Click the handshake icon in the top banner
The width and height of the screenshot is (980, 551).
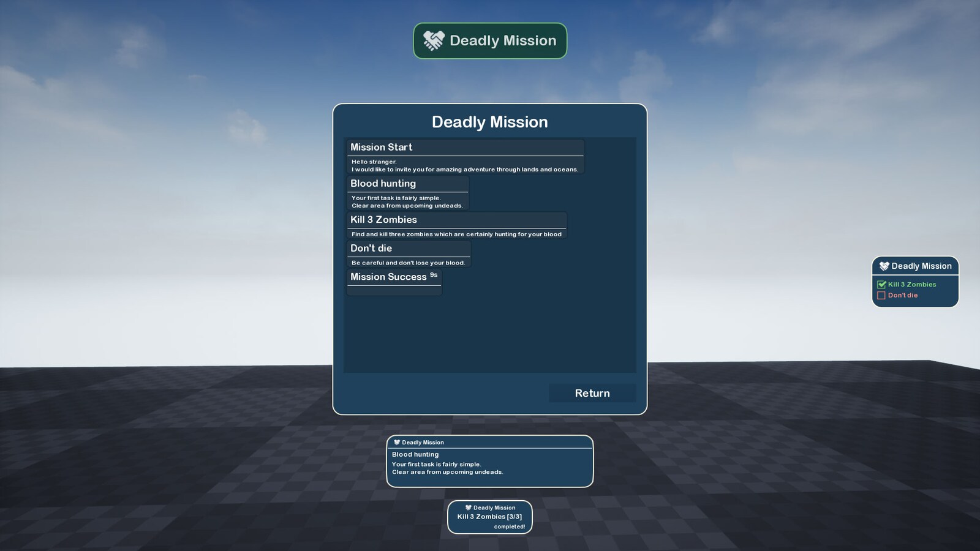pos(434,41)
